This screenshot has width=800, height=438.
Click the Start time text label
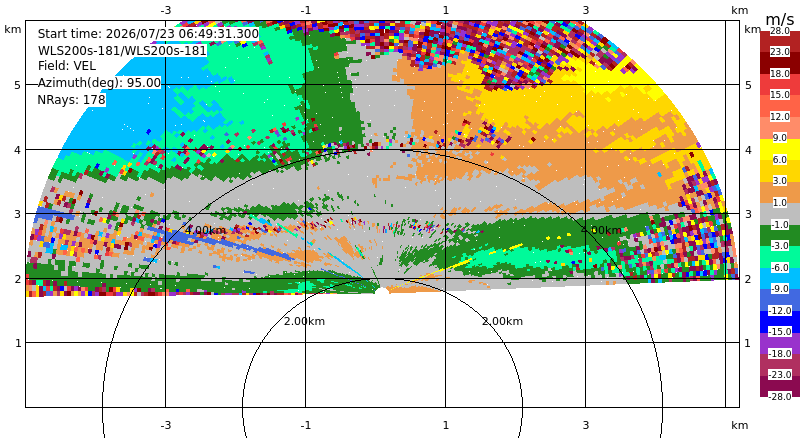[x=148, y=34]
